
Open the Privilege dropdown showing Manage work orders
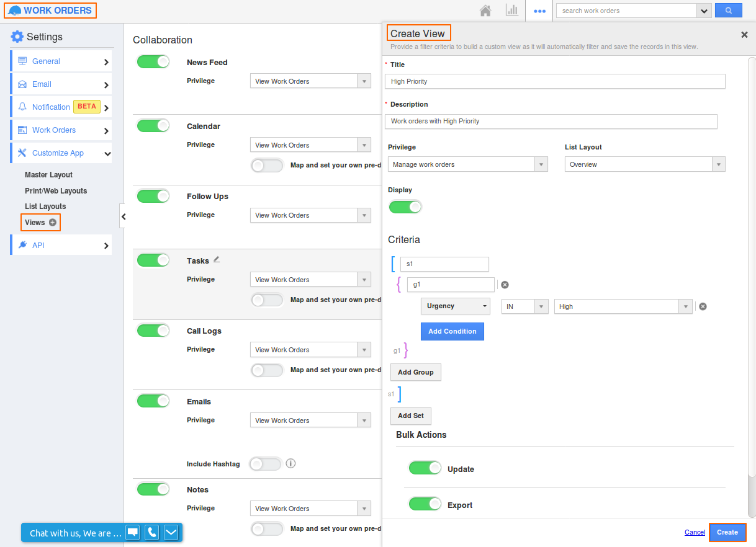(x=467, y=164)
